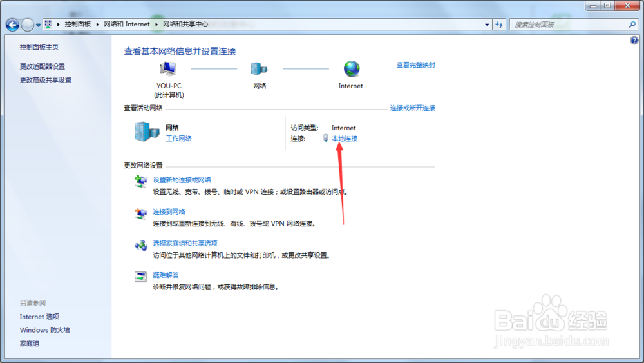Click the 设置新的连接或网络 icon
The image size is (644, 363).
140,181
